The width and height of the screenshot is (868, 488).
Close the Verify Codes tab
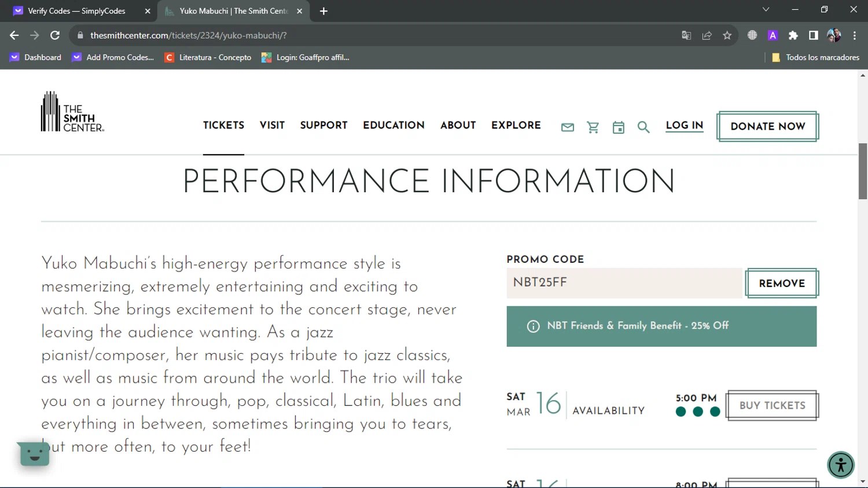tap(148, 11)
